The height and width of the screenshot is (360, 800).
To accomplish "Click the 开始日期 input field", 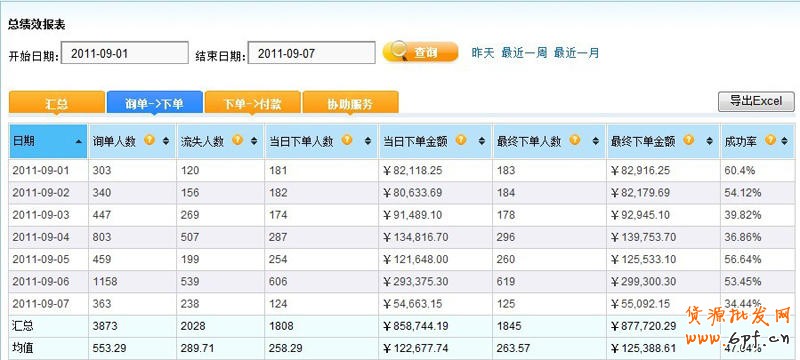I will click(124, 53).
